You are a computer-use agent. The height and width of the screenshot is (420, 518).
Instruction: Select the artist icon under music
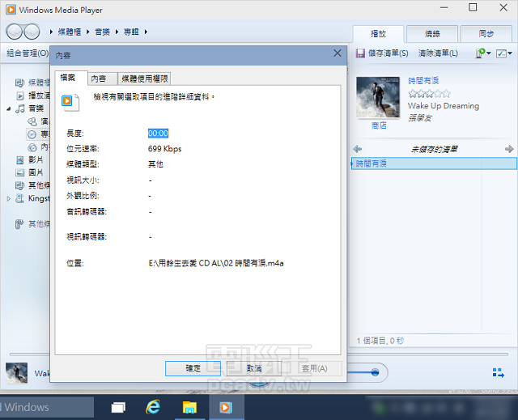[x=32, y=121]
